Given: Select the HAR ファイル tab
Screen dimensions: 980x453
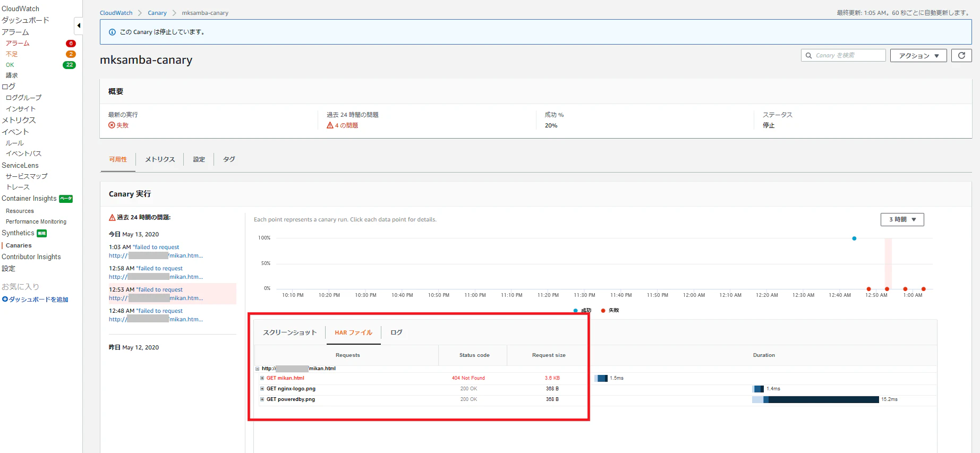Looking at the screenshot, I should pos(354,332).
